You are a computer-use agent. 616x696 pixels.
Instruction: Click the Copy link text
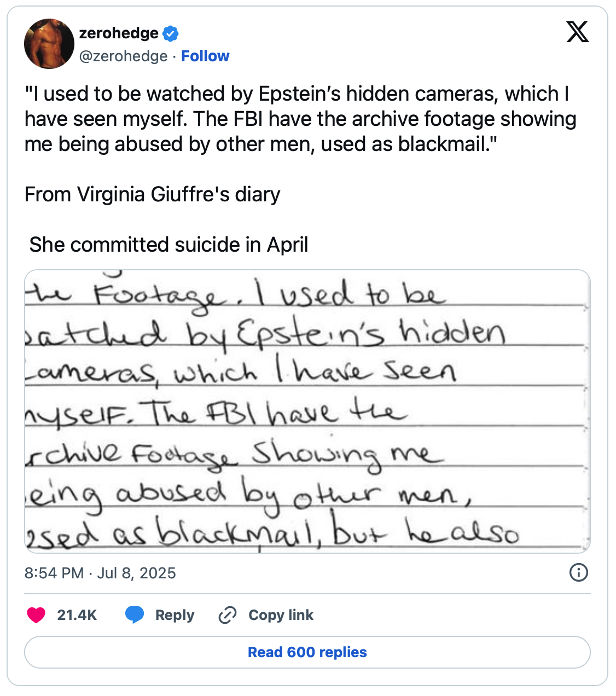click(281, 615)
